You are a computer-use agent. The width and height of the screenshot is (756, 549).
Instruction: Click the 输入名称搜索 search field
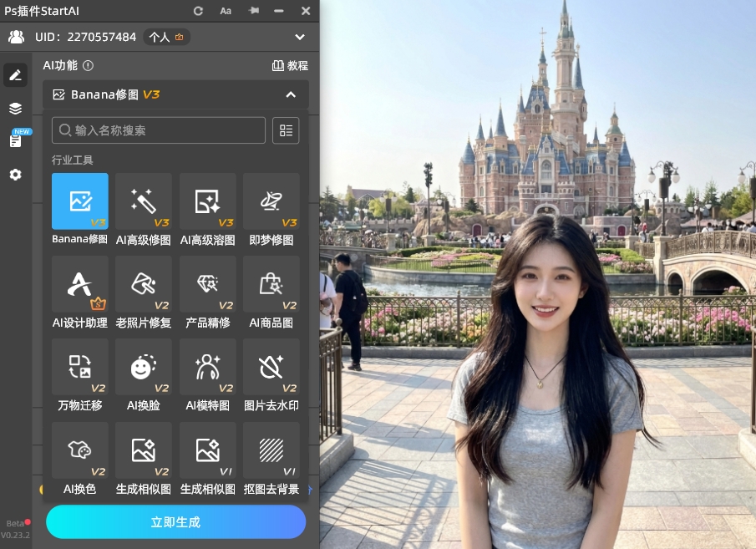[x=159, y=130]
